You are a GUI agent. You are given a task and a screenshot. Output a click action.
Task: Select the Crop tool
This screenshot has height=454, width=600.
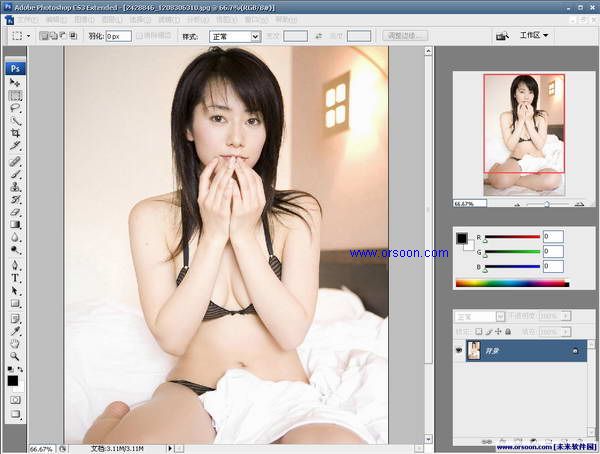(x=15, y=133)
